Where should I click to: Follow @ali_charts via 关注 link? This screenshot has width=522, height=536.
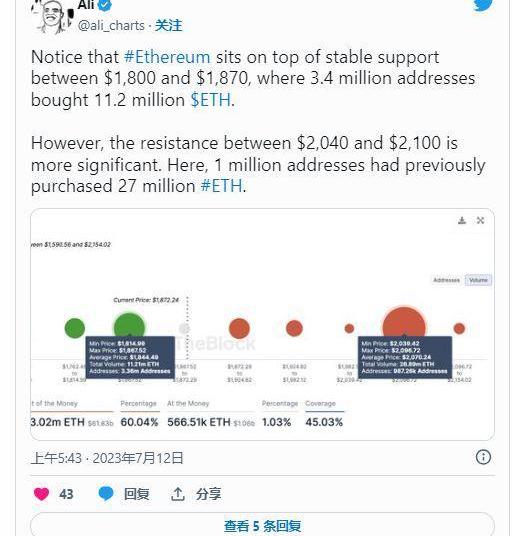169,26
